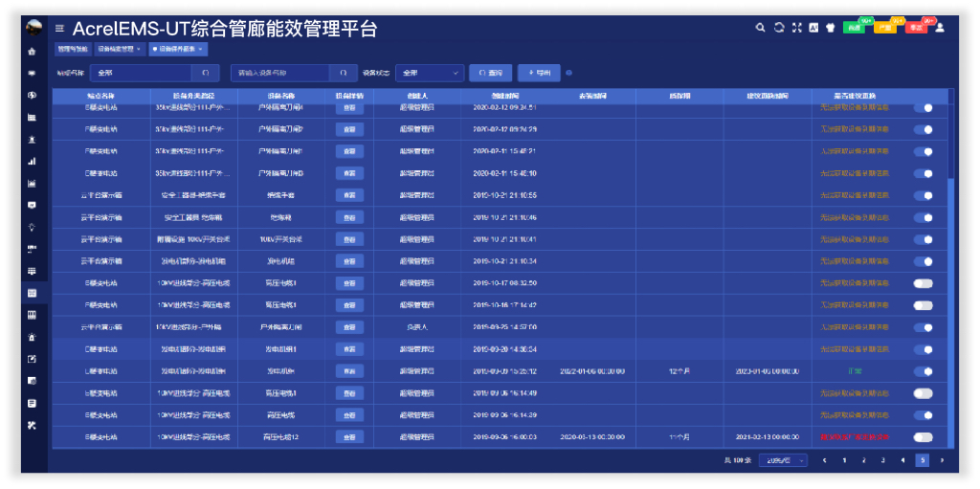This screenshot has width=980, height=489.
Task: Go to the home icon in sidebar
Action: click(x=32, y=52)
